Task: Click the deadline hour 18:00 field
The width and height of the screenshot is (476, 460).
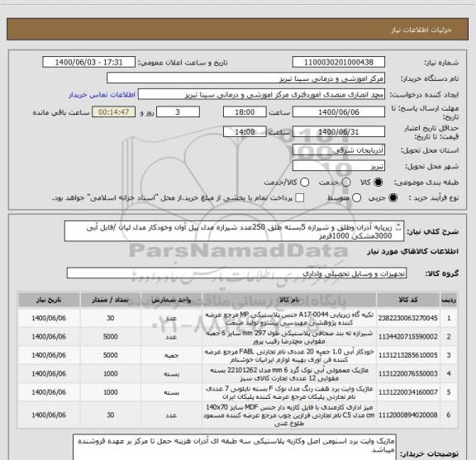Action: coord(245,112)
